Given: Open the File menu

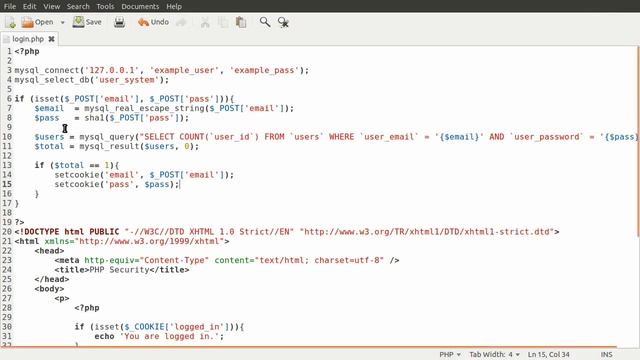Looking at the screenshot, I should click(10, 6).
